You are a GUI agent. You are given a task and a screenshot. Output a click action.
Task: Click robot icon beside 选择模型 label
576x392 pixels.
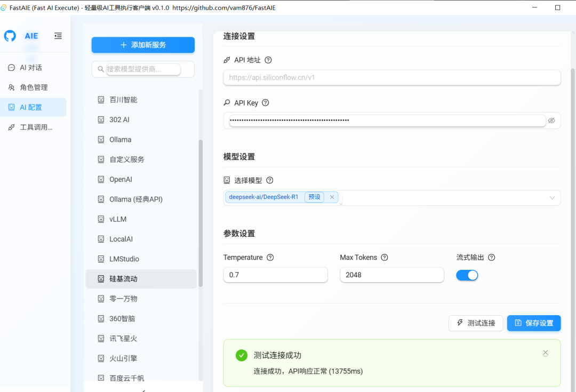click(227, 180)
